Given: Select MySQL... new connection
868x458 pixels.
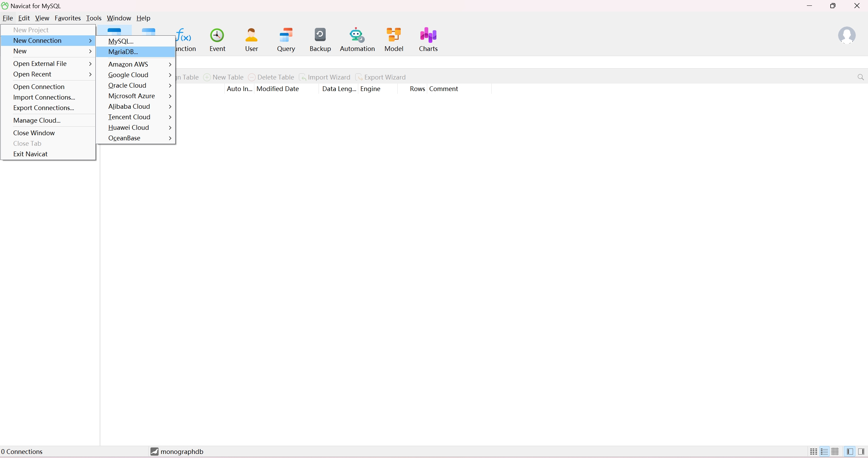Looking at the screenshot, I should [135, 41].
